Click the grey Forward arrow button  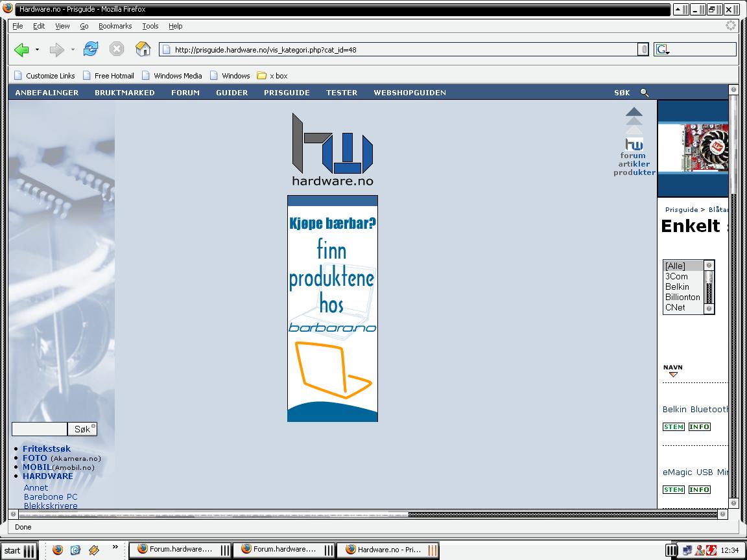[x=56, y=49]
